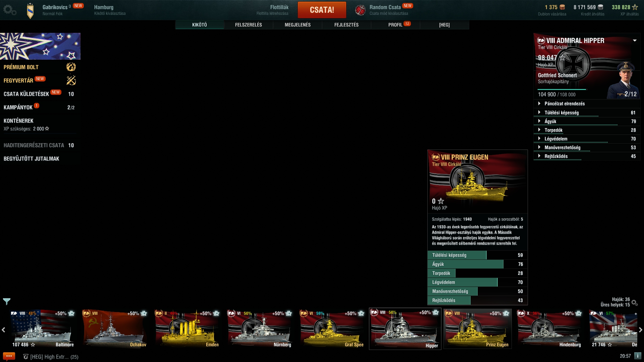Select the Graf Spee ship card
644x362 pixels.
point(332,328)
